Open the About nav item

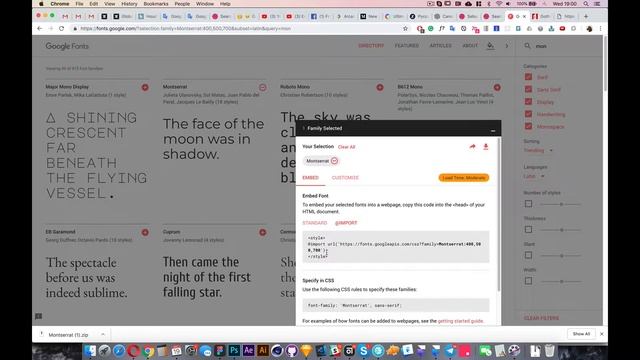470,46
